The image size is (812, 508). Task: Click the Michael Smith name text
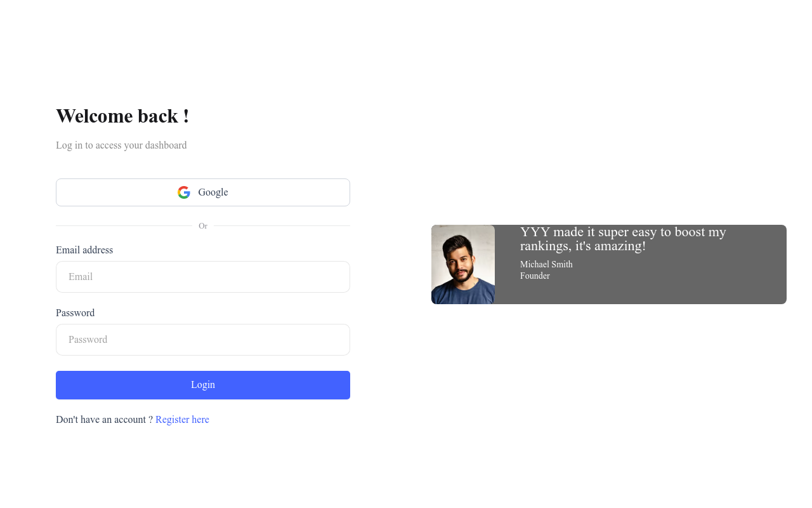pos(546,264)
